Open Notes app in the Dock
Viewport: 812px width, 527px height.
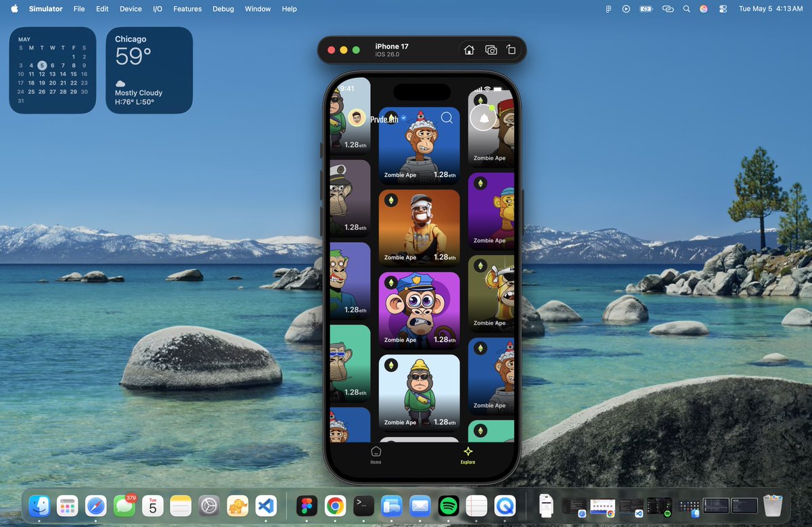click(181, 505)
